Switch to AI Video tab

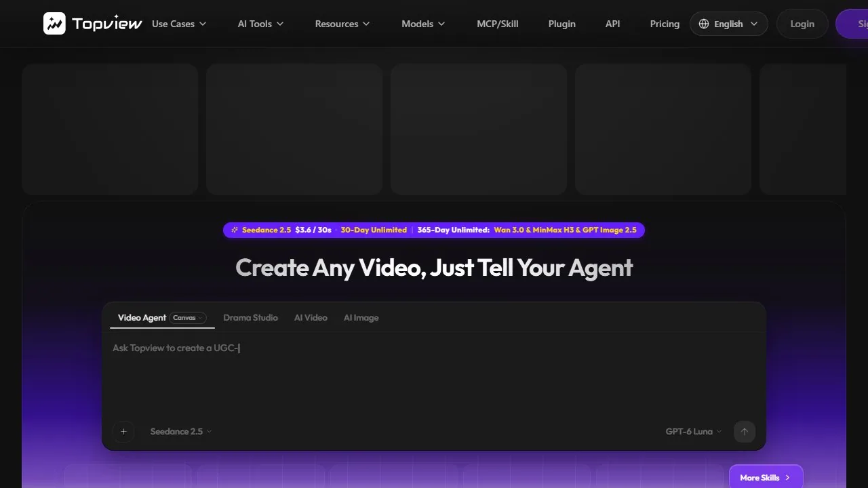point(311,318)
